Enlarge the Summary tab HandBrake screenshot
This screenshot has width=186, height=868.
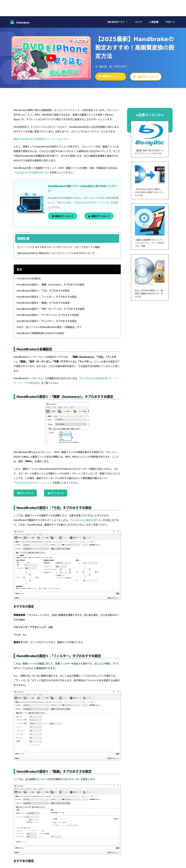click(x=67, y=424)
